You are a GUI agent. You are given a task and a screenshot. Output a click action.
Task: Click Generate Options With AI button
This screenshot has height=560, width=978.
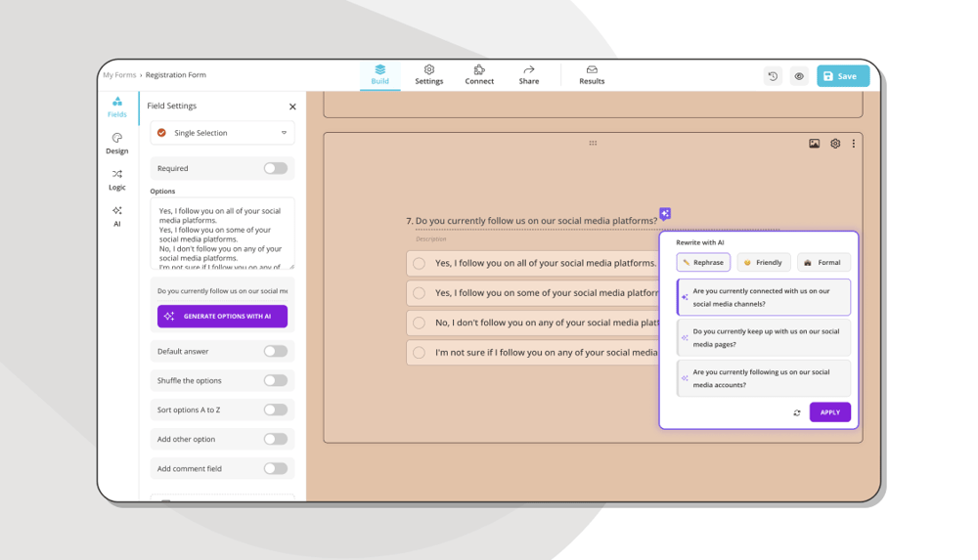pos(222,317)
